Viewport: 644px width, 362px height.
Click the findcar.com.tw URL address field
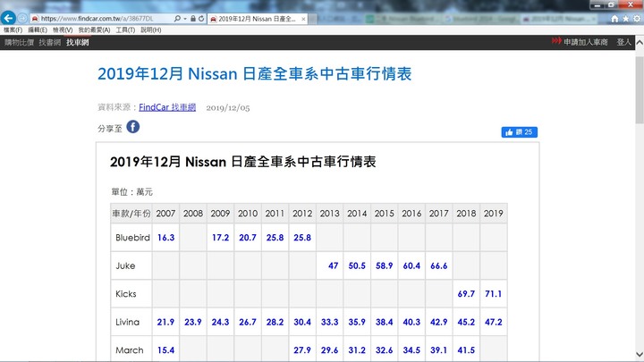coord(102,19)
